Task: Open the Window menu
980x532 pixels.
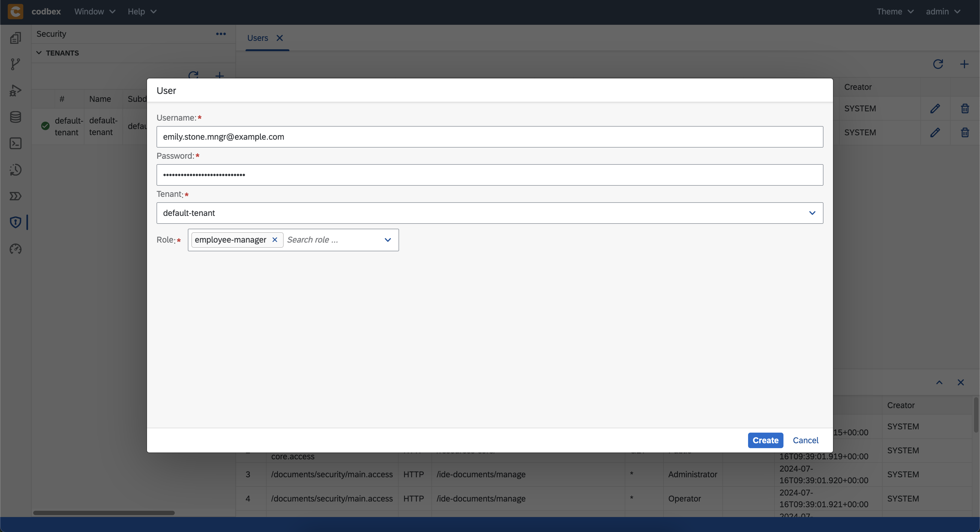Action: pyautogui.click(x=95, y=11)
